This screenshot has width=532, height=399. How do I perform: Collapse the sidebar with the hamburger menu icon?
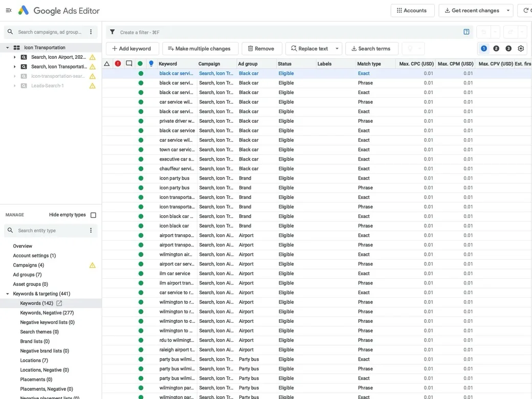click(x=9, y=11)
